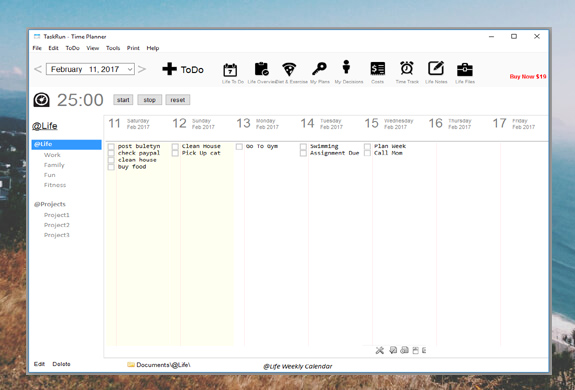575x390 pixels.
Task: Open the February 11, 2017 date dropdown
Action: coord(130,69)
